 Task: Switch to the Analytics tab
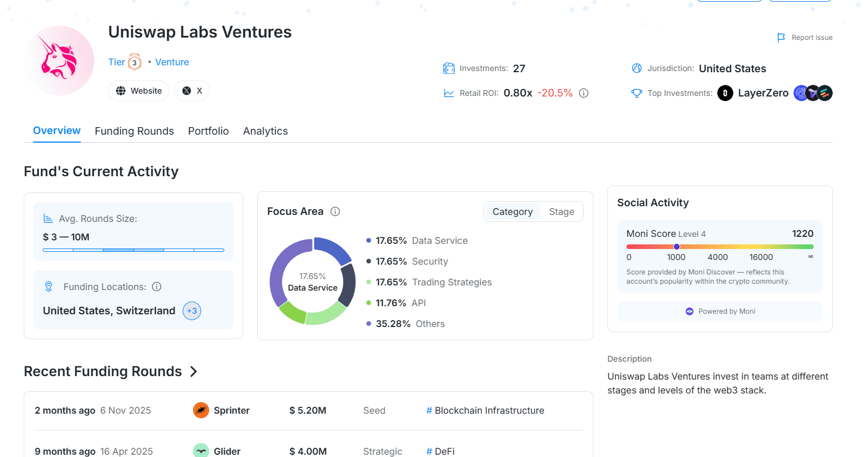point(265,131)
